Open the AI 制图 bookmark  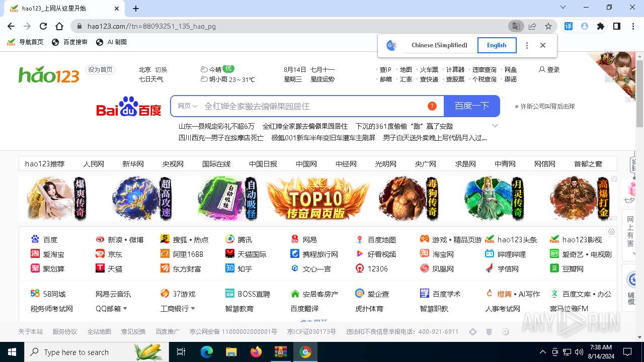111,42
